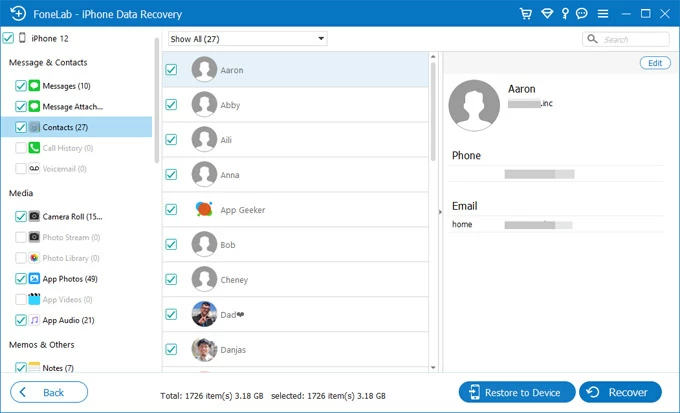680x413 pixels.
Task: Click the diamond icon in title bar
Action: point(547,14)
